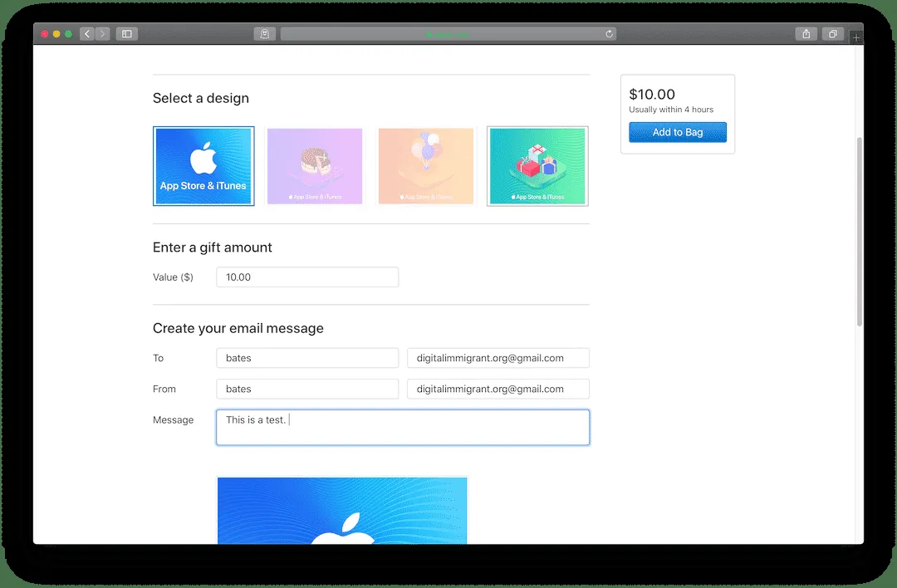The height and width of the screenshot is (588, 897).
Task: Click the Safari forward navigation arrow
Action: click(102, 34)
